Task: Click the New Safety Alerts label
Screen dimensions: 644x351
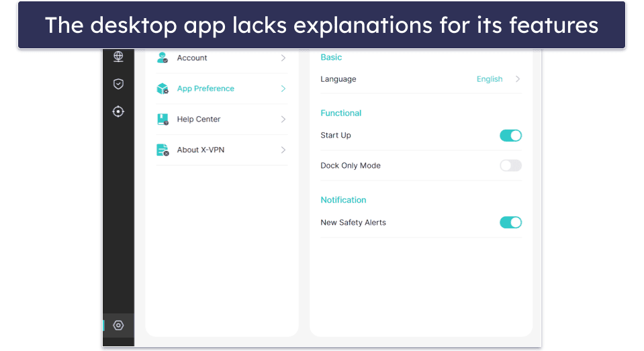Action: [353, 223]
